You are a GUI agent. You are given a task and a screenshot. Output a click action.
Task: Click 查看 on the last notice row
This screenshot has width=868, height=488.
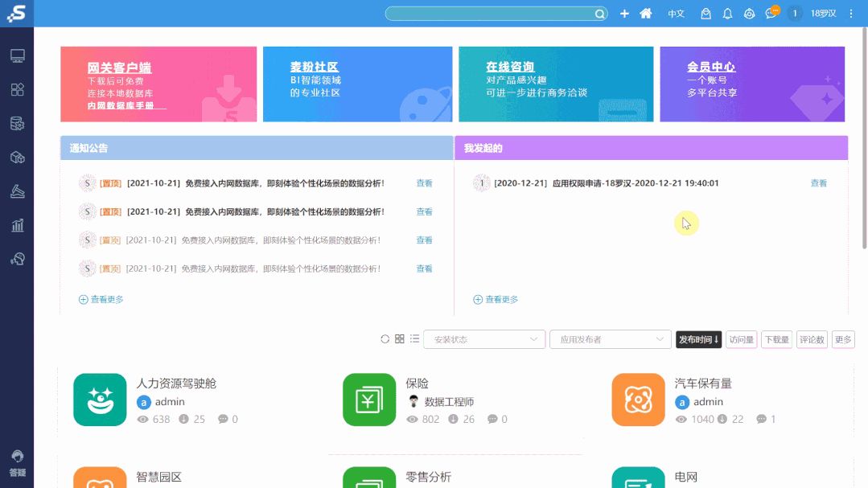[x=424, y=269]
